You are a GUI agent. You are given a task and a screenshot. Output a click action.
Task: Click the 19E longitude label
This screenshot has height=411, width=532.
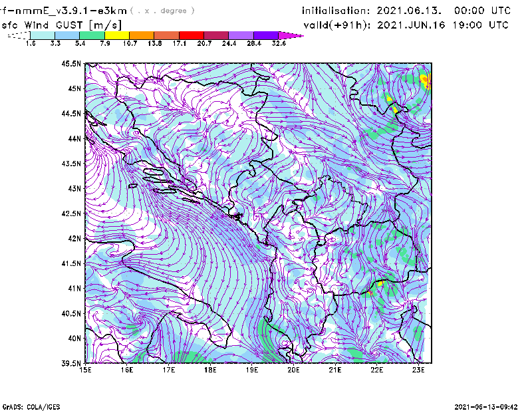(252, 370)
